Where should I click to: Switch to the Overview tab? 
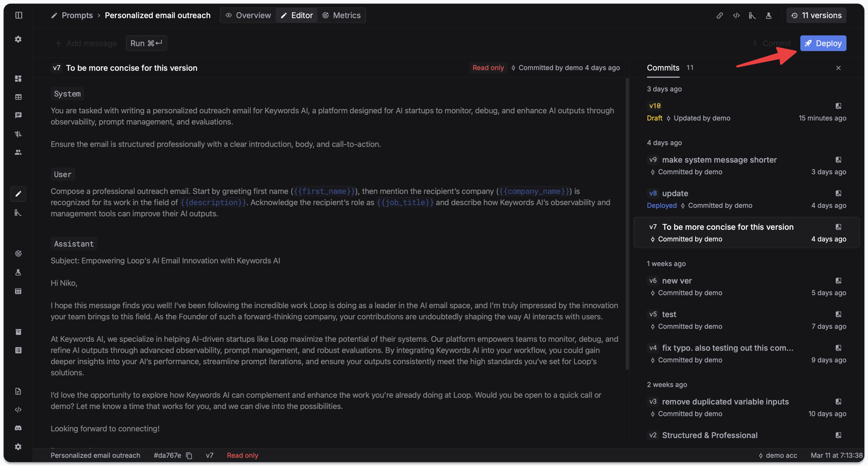(248, 15)
